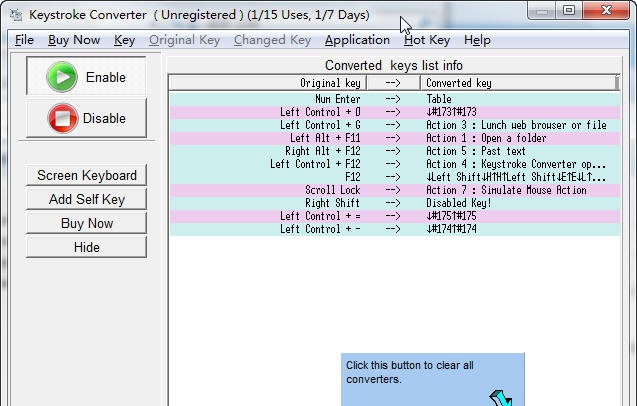The height and width of the screenshot is (406, 637).
Task: Minimize the Keystroke Converter window
Action: point(542,11)
